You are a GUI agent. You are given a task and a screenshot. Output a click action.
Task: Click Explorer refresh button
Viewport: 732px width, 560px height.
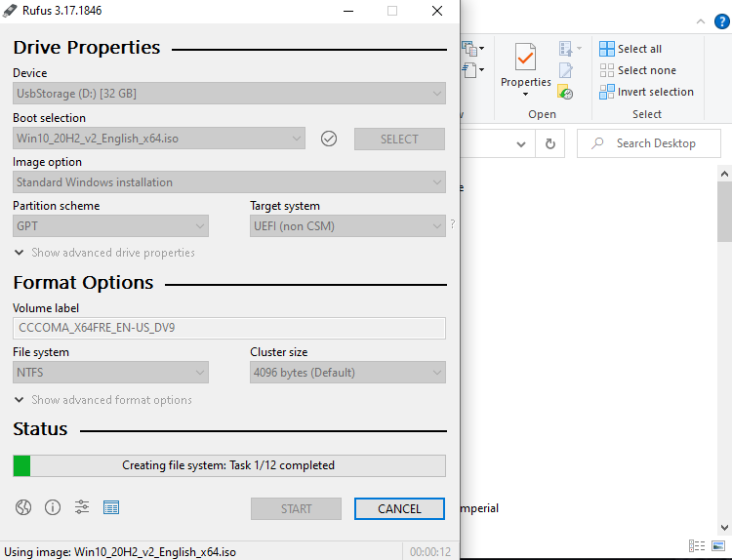(549, 143)
